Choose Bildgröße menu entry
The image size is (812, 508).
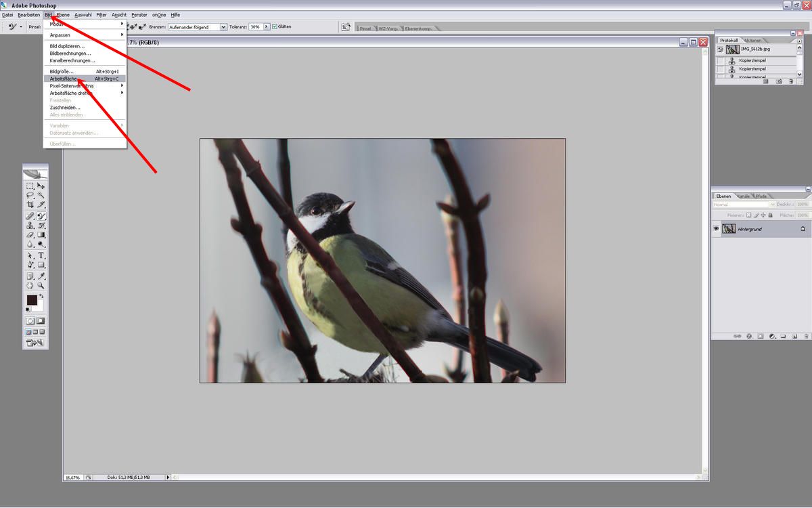pos(85,71)
